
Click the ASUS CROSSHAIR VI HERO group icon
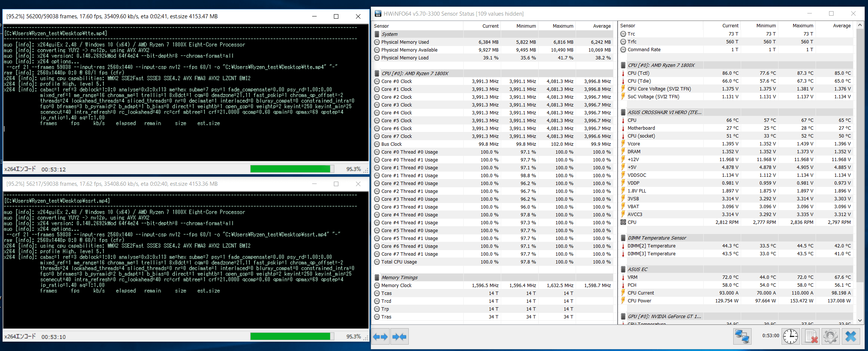coord(623,112)
